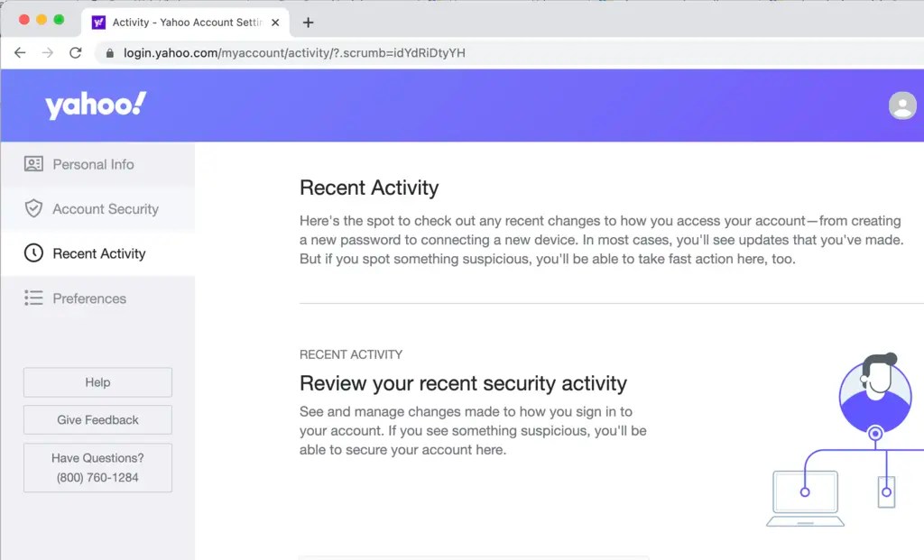Open the profile avatar in the header

point(902,106)
